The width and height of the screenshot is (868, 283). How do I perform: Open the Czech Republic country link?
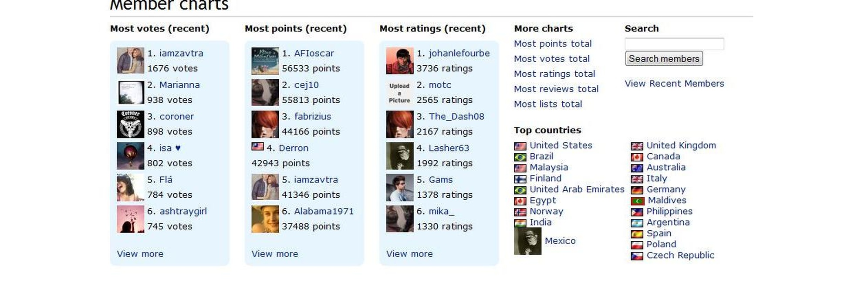coord(680,255)
